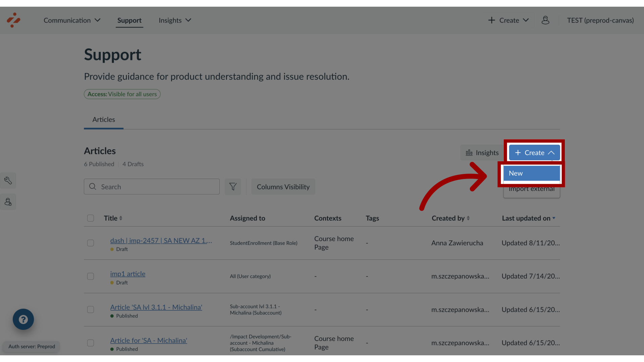Open the wrench tools icon in left sidebar
This screenshot has width=644, height=362.
click(8, 181)
